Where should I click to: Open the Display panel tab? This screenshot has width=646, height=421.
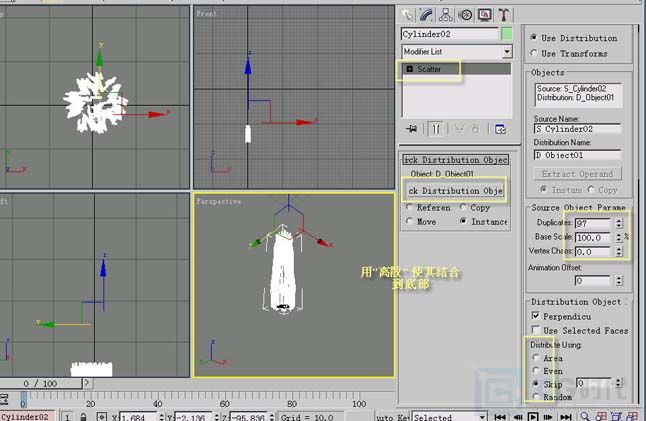click(x=485, y=15)
